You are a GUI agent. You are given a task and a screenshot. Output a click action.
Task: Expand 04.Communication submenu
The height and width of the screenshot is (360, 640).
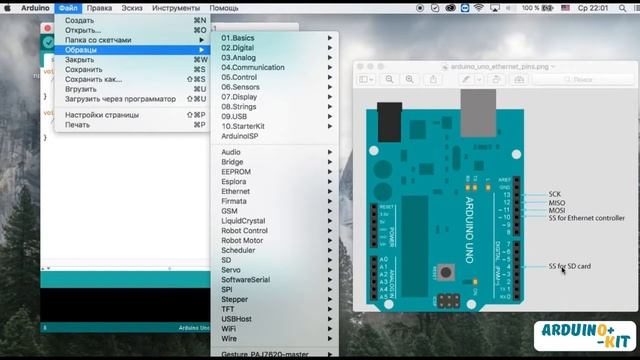pyautogui.click(x=275, y=67)
